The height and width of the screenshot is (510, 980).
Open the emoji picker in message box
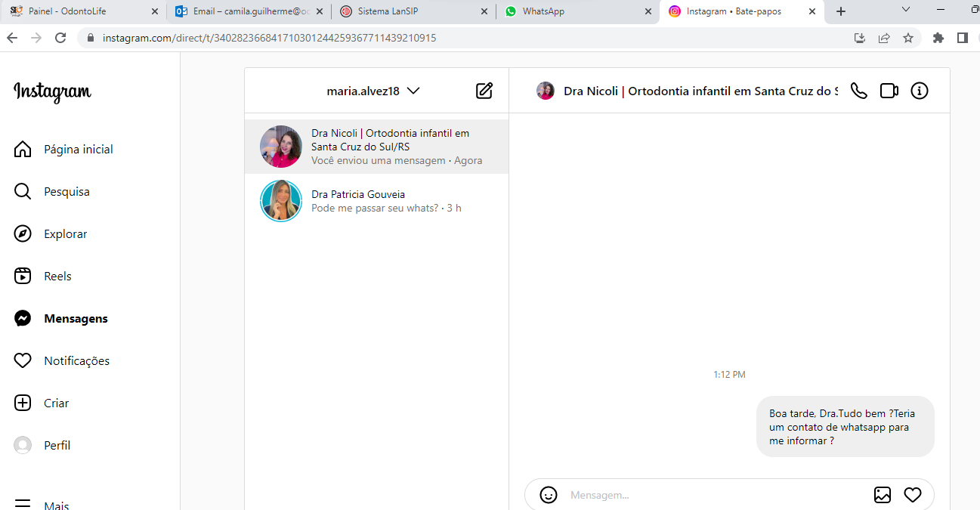pyautogui.click(x=549, y=495)
